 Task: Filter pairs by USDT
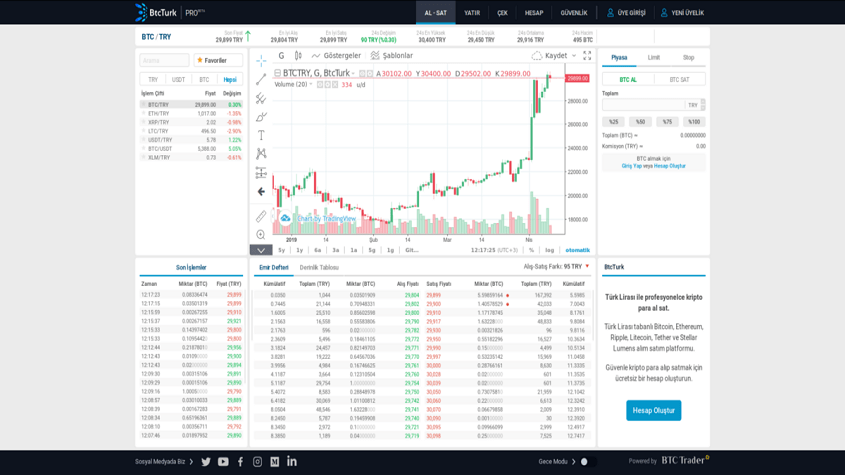(x=178, y=80)
